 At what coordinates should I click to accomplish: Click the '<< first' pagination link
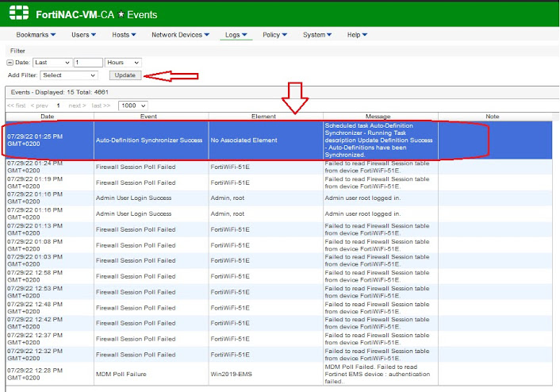[17, 106]
